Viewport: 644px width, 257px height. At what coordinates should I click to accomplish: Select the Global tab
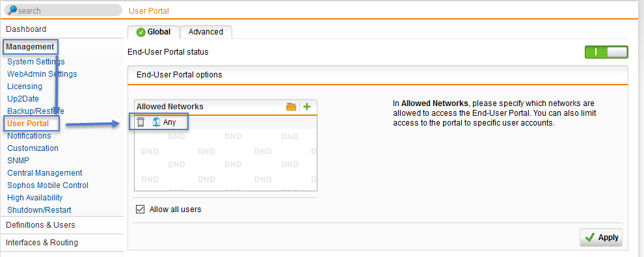[154, 32]
